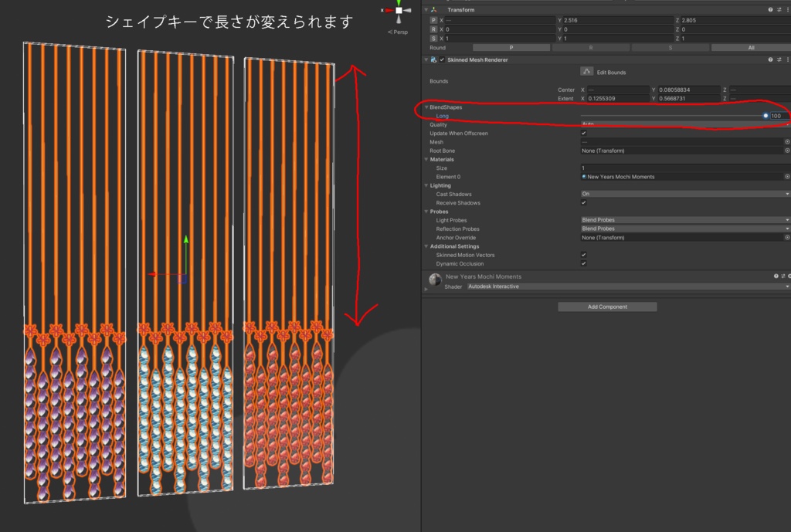This screenshot has height=532, width=791.
Task: Open the material's preset icon
Action: click(x=783, y=276)
